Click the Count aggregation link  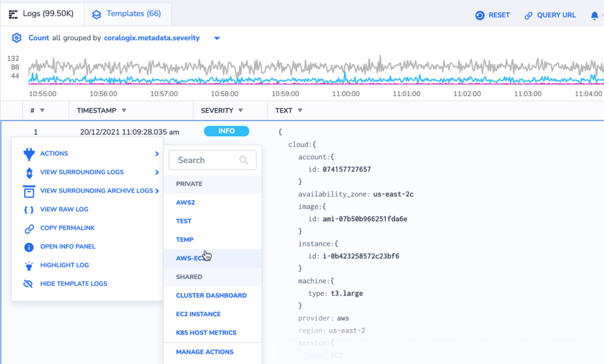pyautogui.click(x=38, y=38)
